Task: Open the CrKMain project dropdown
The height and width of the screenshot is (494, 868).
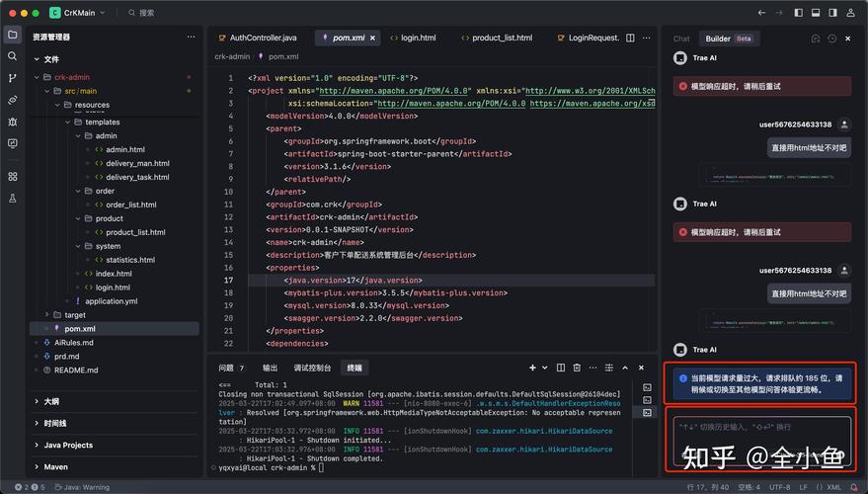Action: [77, 12]
